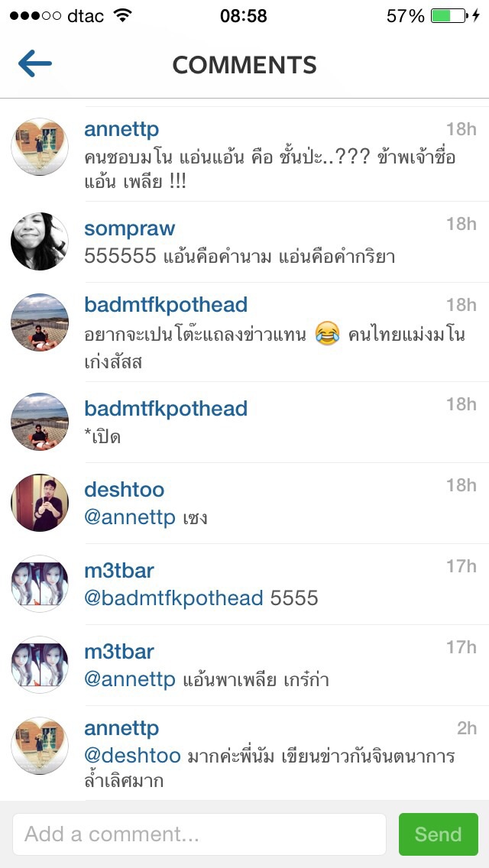Open username link sompraw

130,228
